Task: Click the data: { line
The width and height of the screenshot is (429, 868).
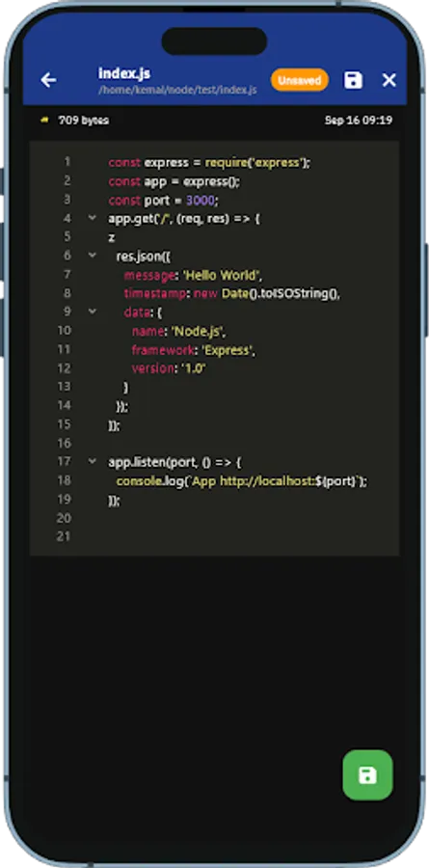Action: click(x=143, y=312)
